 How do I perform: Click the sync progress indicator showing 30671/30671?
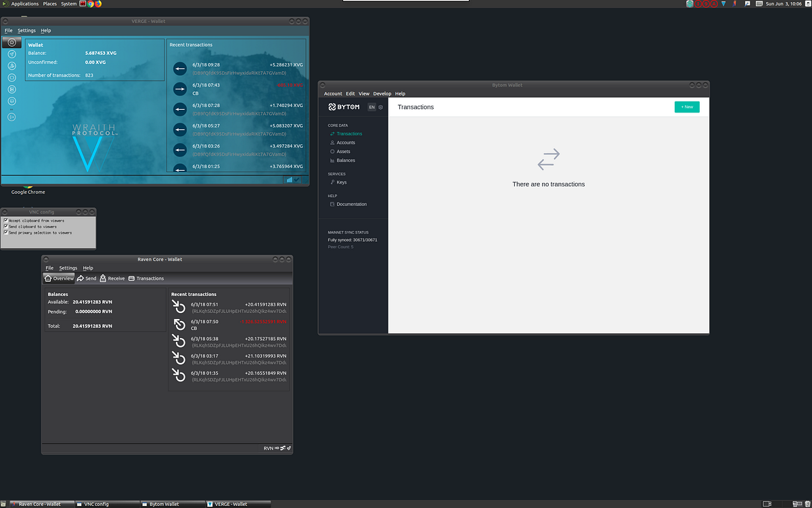click(x=352, y=239)
